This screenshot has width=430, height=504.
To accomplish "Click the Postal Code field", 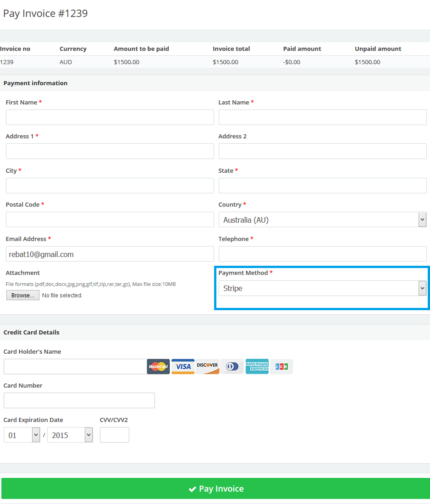I will click(110, 219).
